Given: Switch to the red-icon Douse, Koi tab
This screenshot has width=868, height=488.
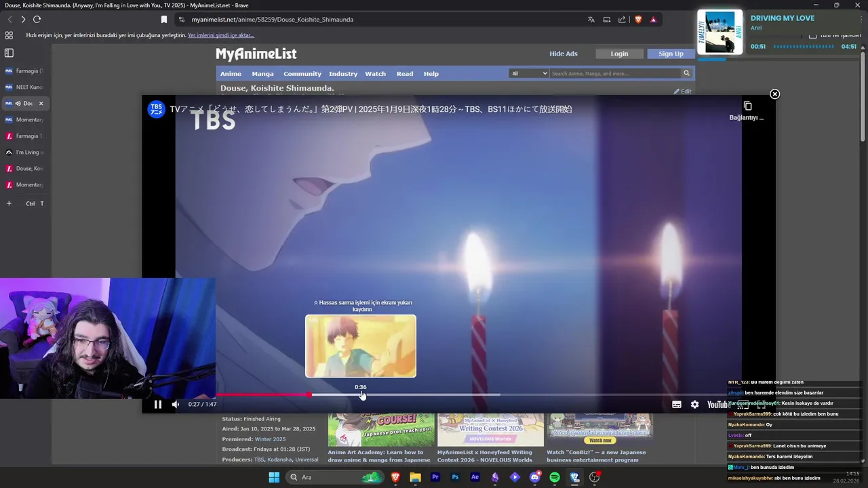Looking at the screenshot, I should [24, 168].
